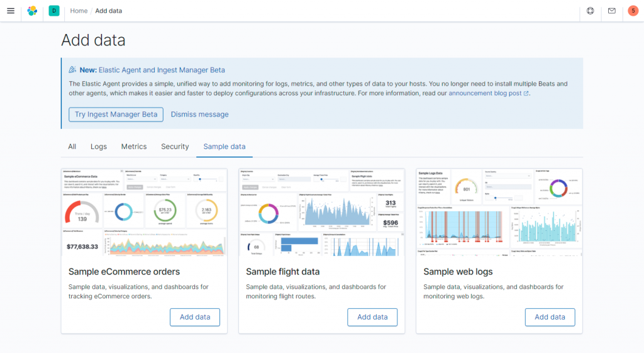Add data for Sample flight data
The height and width of the screenshot is (353, 644).
[372, 317]
